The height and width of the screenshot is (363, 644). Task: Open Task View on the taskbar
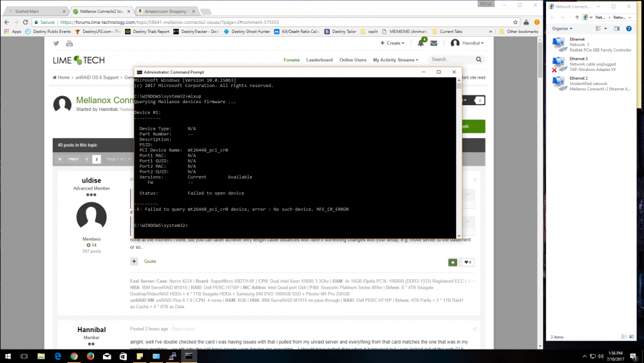[24, 357]
